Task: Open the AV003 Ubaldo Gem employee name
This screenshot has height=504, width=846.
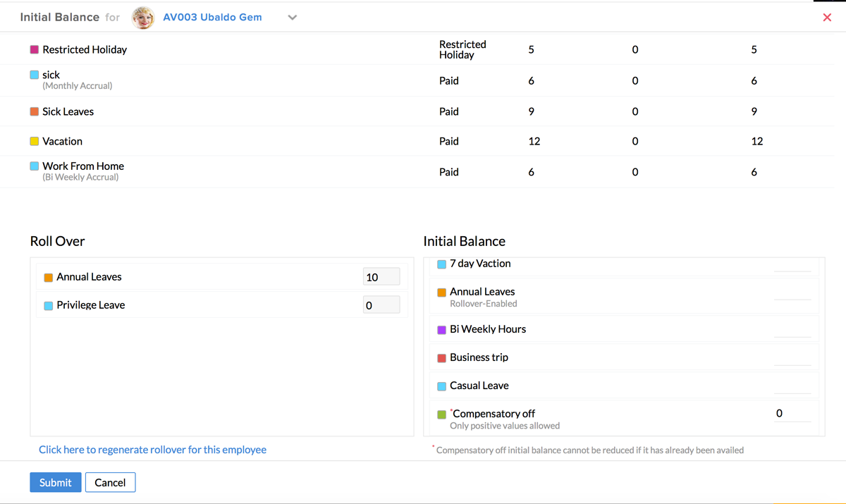Action: [212, 18]
